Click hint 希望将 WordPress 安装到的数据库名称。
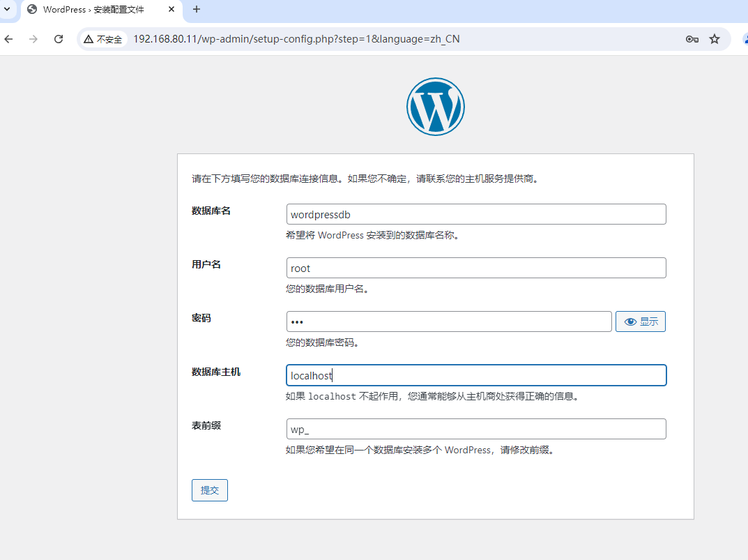Viewport: 748px width, 560px height. pos(372,235)
